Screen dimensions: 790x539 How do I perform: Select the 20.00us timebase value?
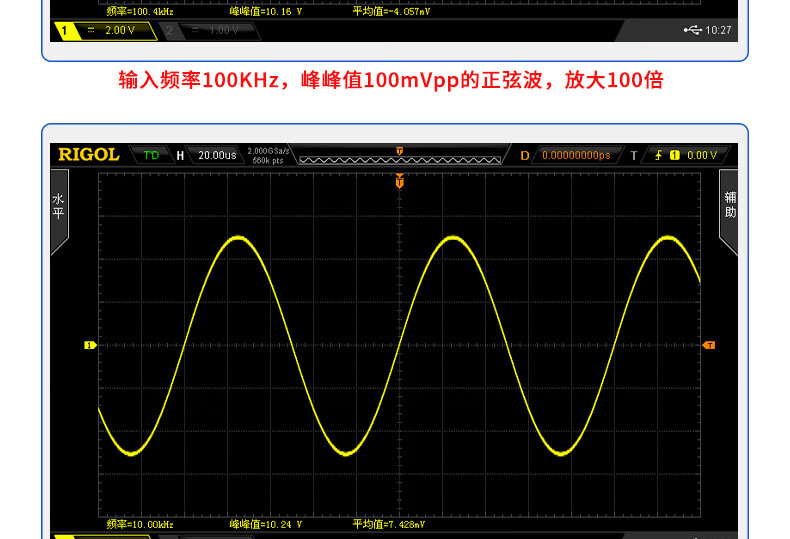click(x=217, y=155)
